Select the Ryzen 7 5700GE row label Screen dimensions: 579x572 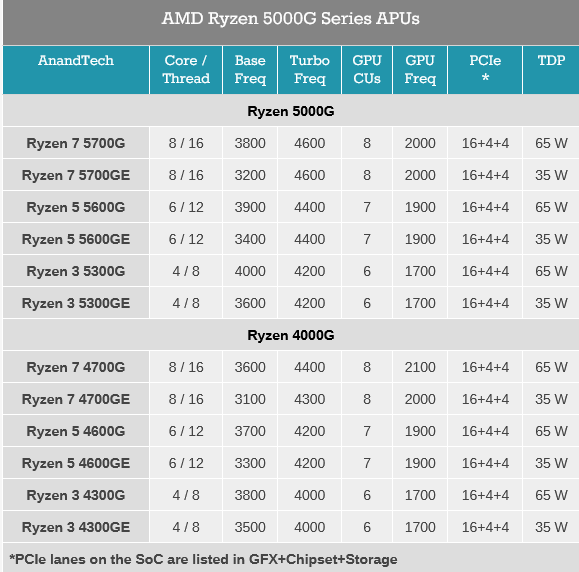point(76,175)
